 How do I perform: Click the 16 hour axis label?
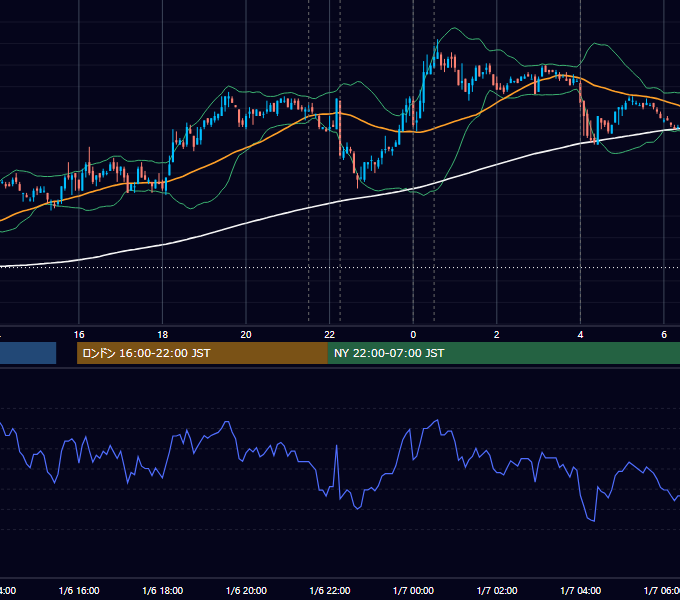click(79, 334)
